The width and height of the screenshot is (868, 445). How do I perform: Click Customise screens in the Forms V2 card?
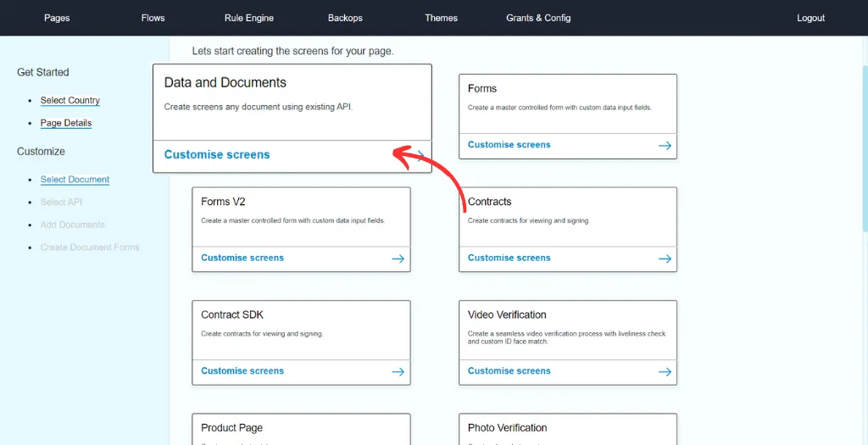click(242, 258)
